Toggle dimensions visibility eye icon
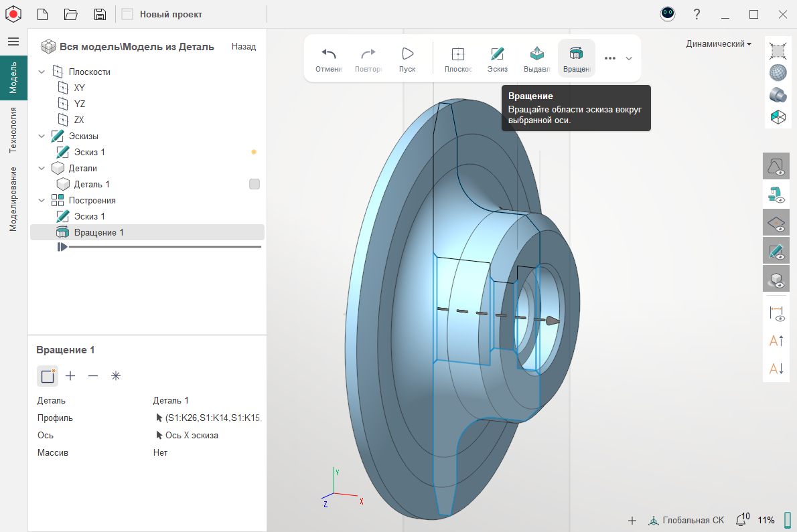Image resolution: width=797 pixels, height=532 pixels. [x=776, y=313]
